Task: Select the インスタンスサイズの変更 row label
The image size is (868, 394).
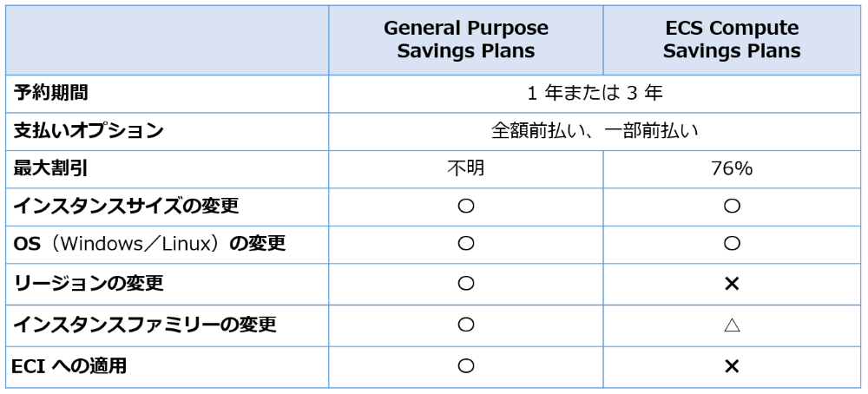Action: 126,207
